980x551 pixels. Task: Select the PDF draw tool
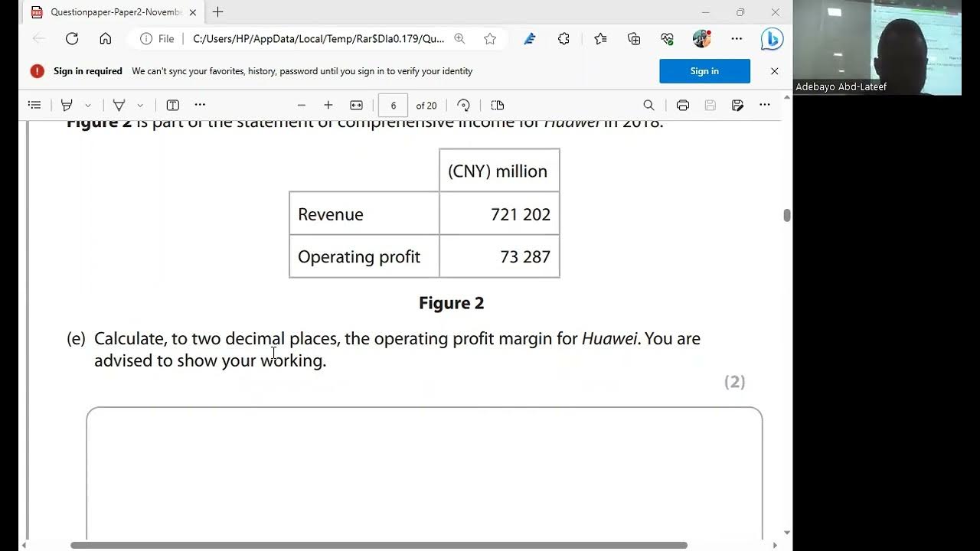pyautogui.click(x=119, y=105)
